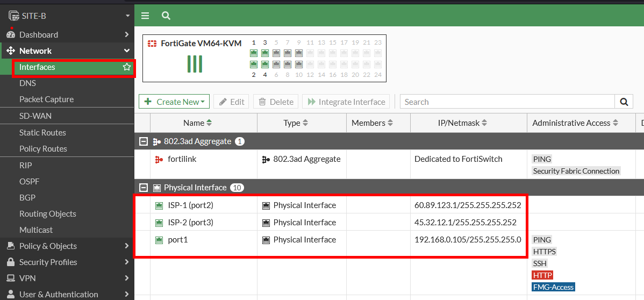Collapse the Physical Interface group

[144, 188]
